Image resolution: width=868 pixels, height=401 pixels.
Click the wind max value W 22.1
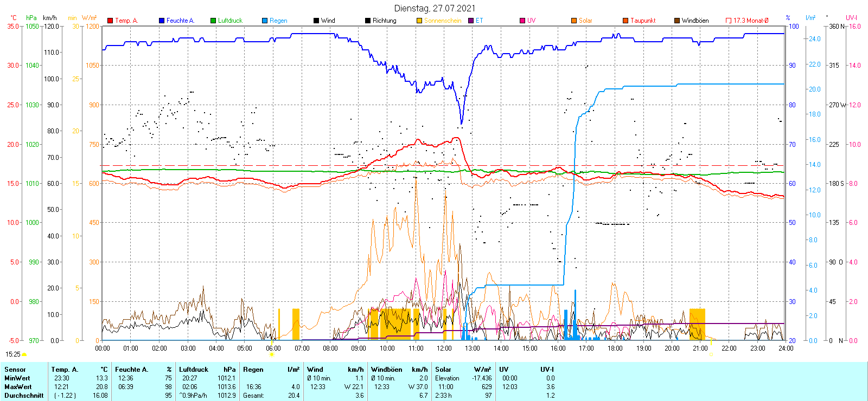[354, 387]
